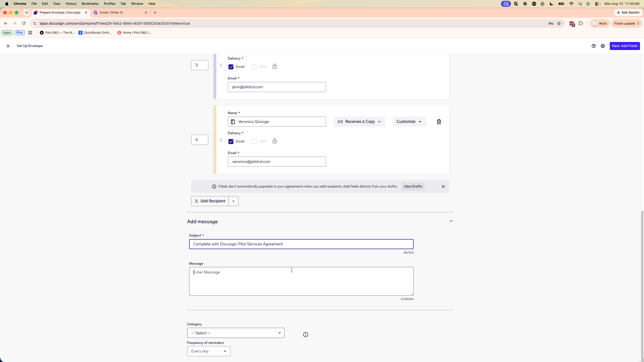Click Finish update button
Screen dimensions: 644x362
(x=626, y=23)
